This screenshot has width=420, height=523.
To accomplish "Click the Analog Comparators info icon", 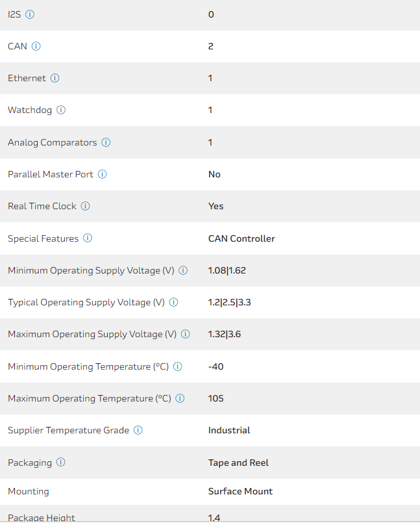I will [106, 142].
